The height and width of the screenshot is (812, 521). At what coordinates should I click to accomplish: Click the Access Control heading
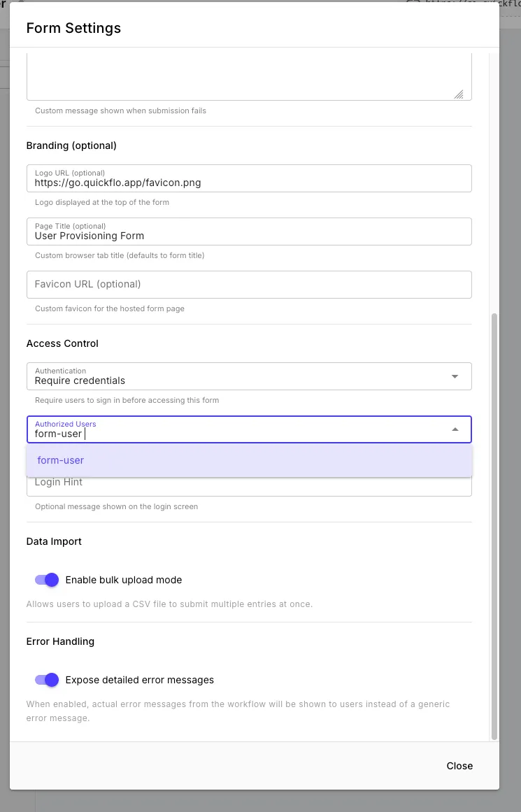pyautogui.click(x=62, y=343)
